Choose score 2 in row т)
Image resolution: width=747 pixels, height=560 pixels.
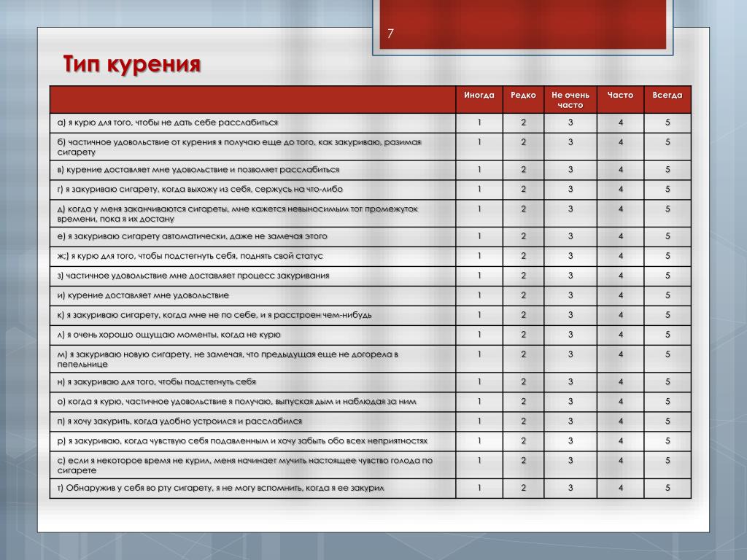coord(523,488)
